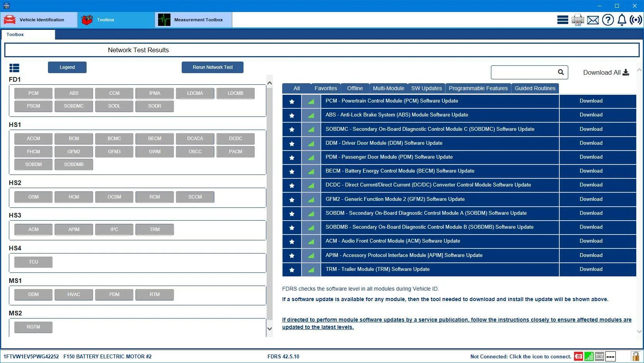Click the printer icon
The image size is (644, 363).
(578, 20)
